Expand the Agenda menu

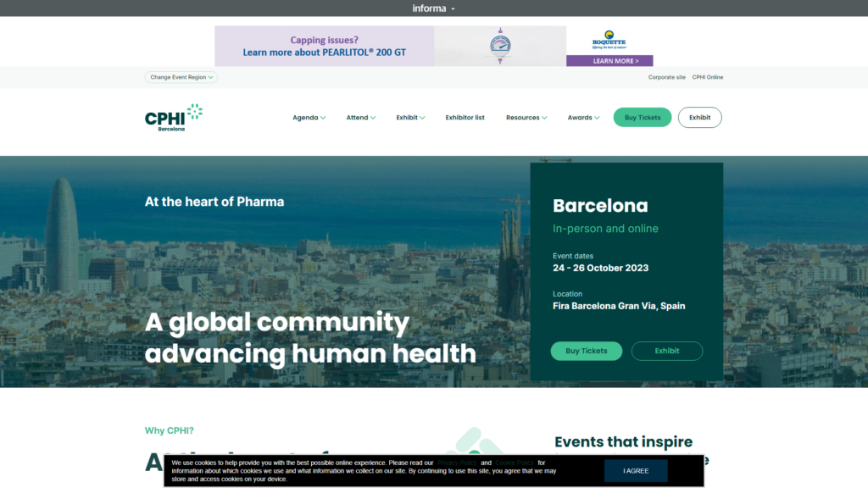tap(309, 117)
